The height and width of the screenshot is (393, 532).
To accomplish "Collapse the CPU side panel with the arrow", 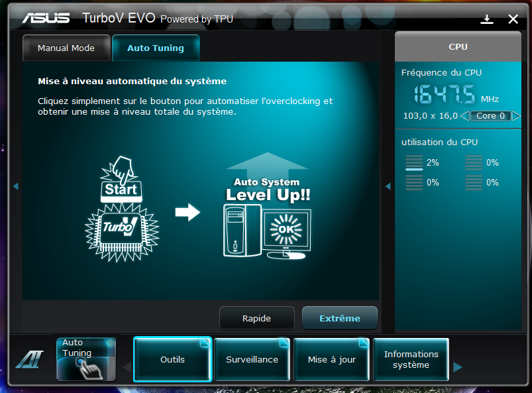I will [x=388, y=187].
